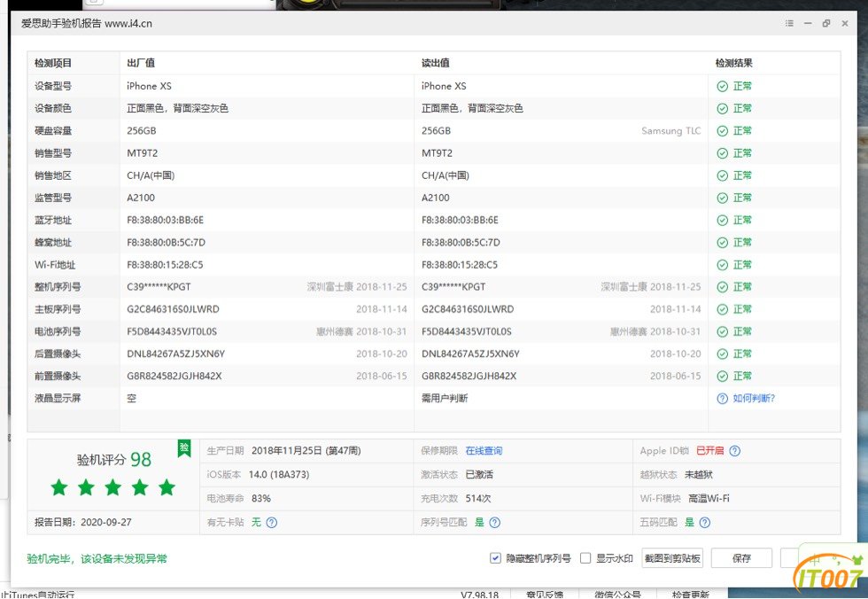Click the 读出值 column header

(x=435, y=63)
